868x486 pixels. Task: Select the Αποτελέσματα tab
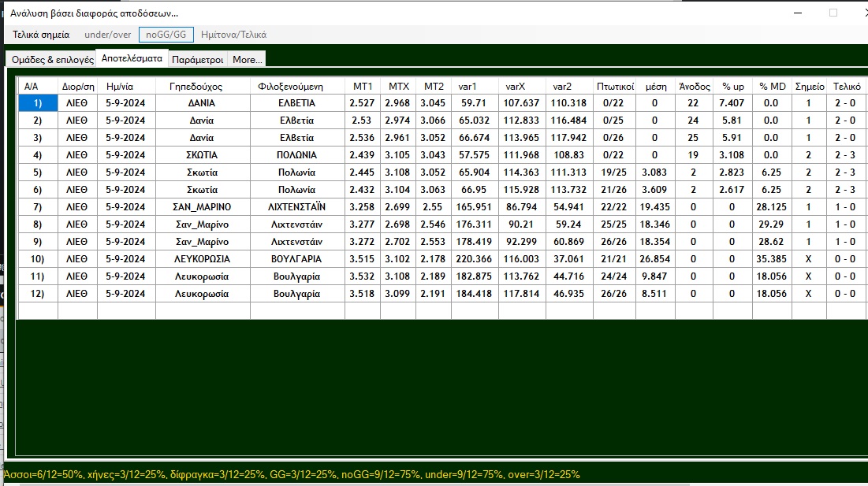(132, 59)
